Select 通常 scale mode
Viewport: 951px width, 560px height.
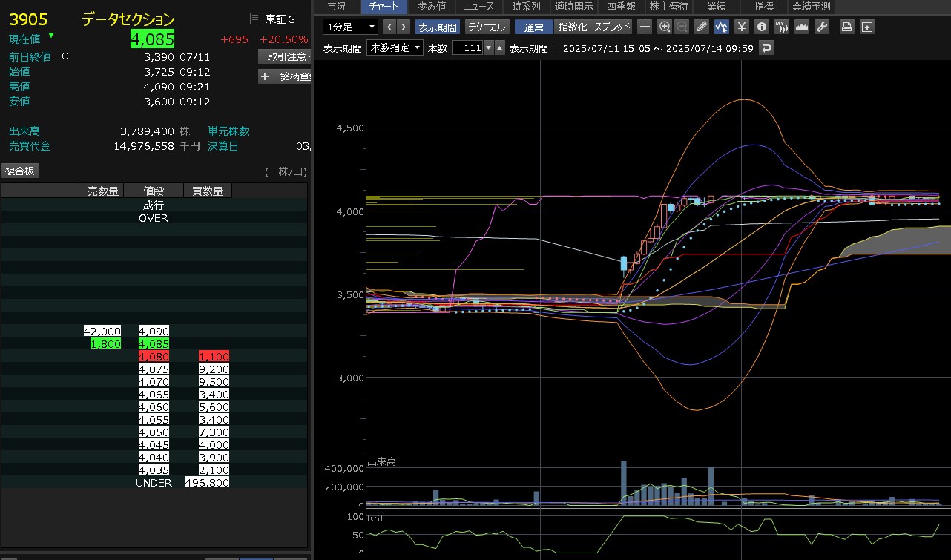click(533, 27)
